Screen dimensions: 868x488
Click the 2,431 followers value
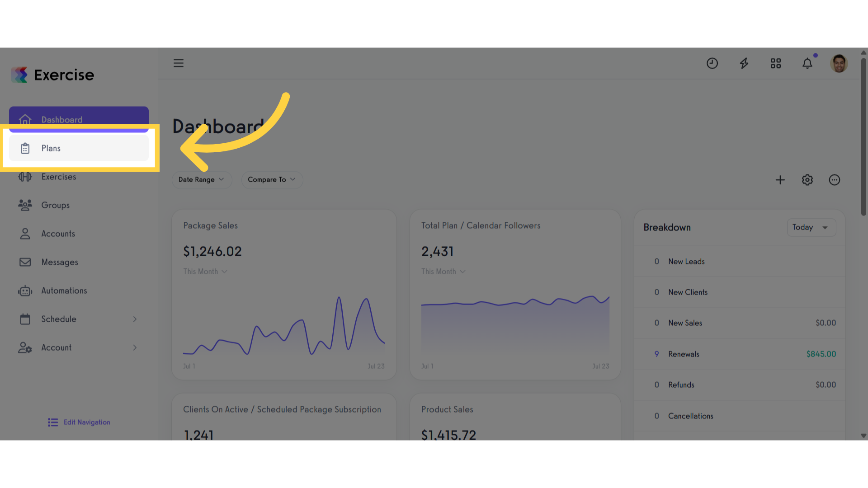coord(437,252)
